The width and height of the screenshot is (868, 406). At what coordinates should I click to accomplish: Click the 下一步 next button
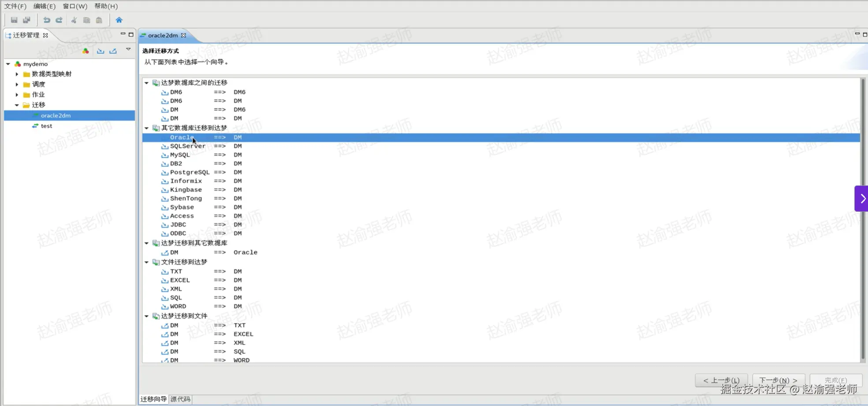[x=779, y=380]
